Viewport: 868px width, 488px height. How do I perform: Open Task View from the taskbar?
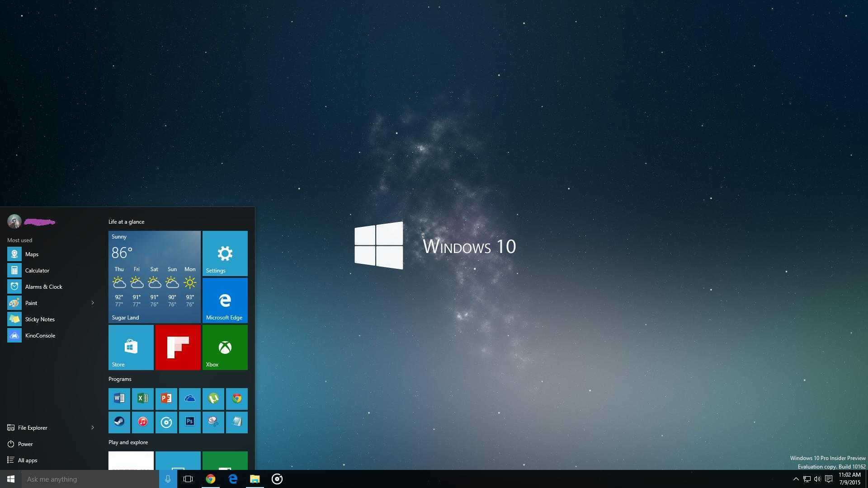188,479
